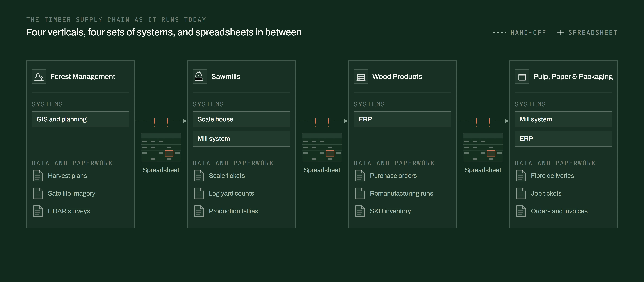This screenshot has width=644, height=282.
Task: Click the 'HAND-OFF' legend label
Action: tap(528, 32)
